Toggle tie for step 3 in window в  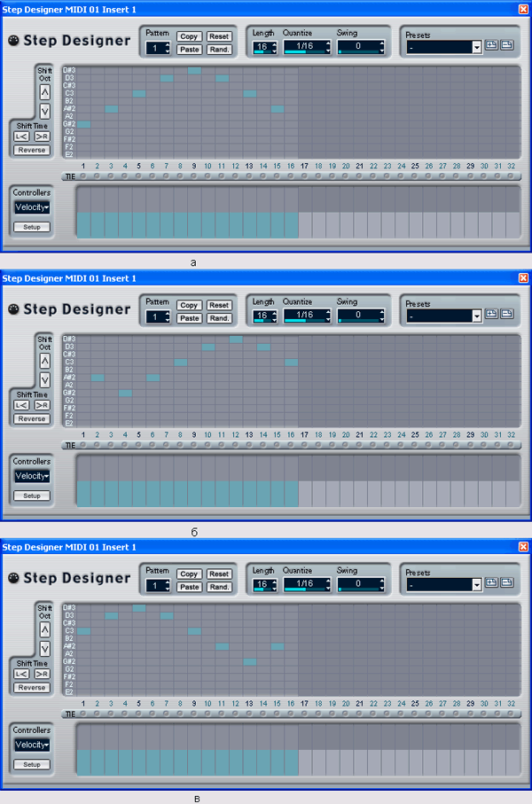pos(111,714)
